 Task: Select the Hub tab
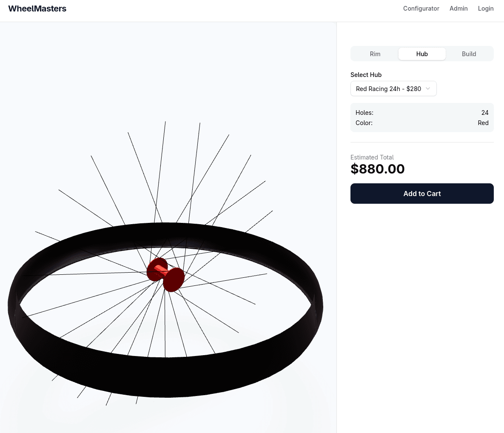pos(422,54)
